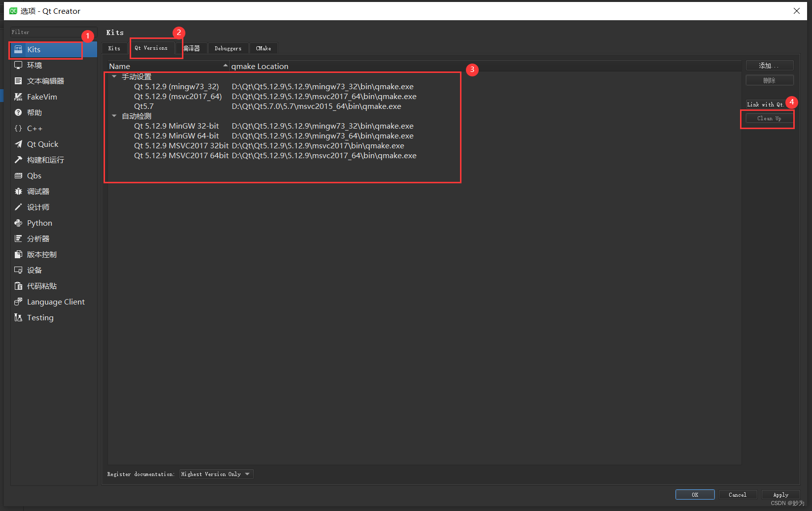The image size is (812, 511).
Task: Collapse the 自动检测 tree group
Action: [114, 116]
